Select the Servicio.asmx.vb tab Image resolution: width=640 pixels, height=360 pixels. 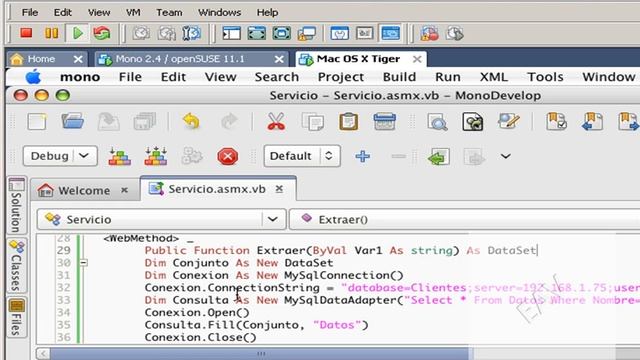point(217,189)
